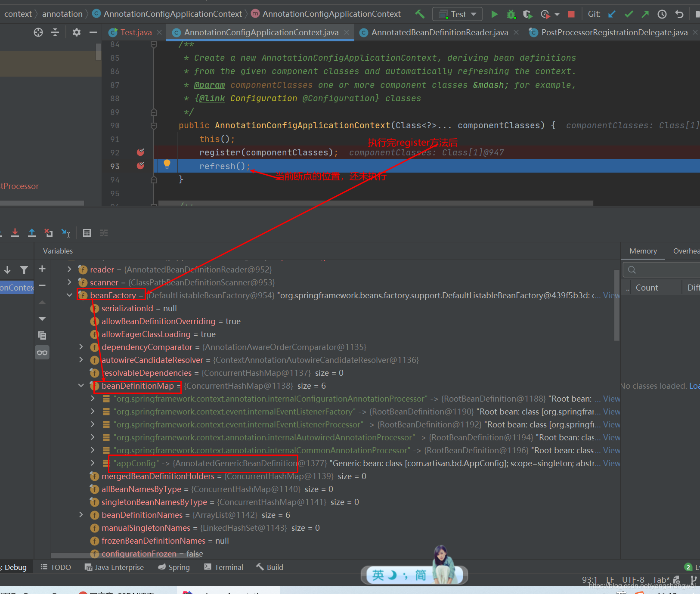Collapse the beanFactory variable node
The image size is (700, 594).
point(69,295)
